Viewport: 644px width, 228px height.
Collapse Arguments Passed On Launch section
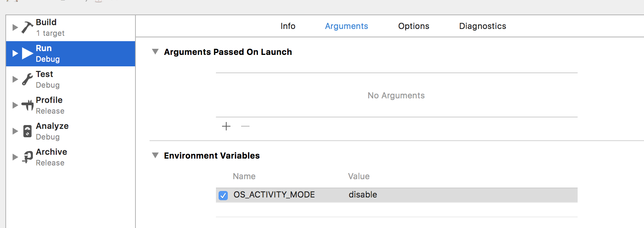coord(155,51)
